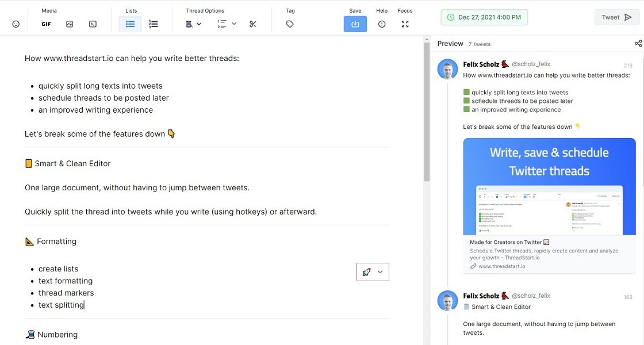Insert a GIF using the GIF icon

pos(46,24)
